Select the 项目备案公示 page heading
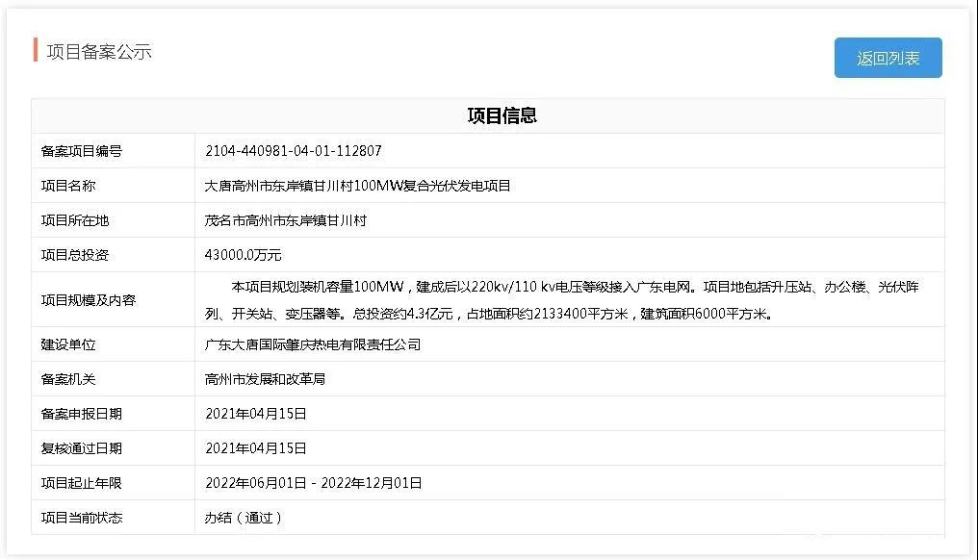Viewport: 978px width, 560px height. pos(99,52)
